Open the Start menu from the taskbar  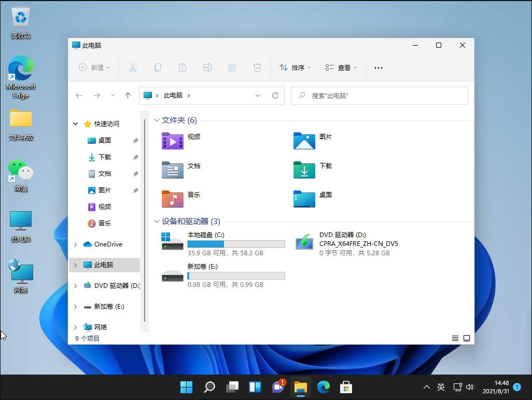tap(186, 387)
